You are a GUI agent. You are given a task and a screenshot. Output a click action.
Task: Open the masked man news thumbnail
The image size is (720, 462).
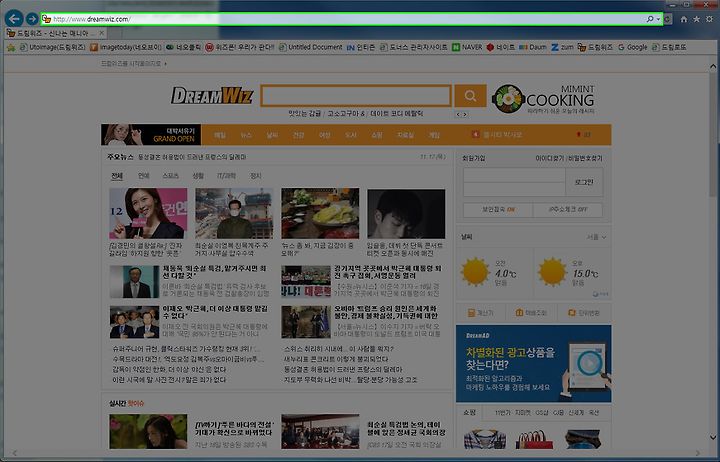[x=234, y=213]
